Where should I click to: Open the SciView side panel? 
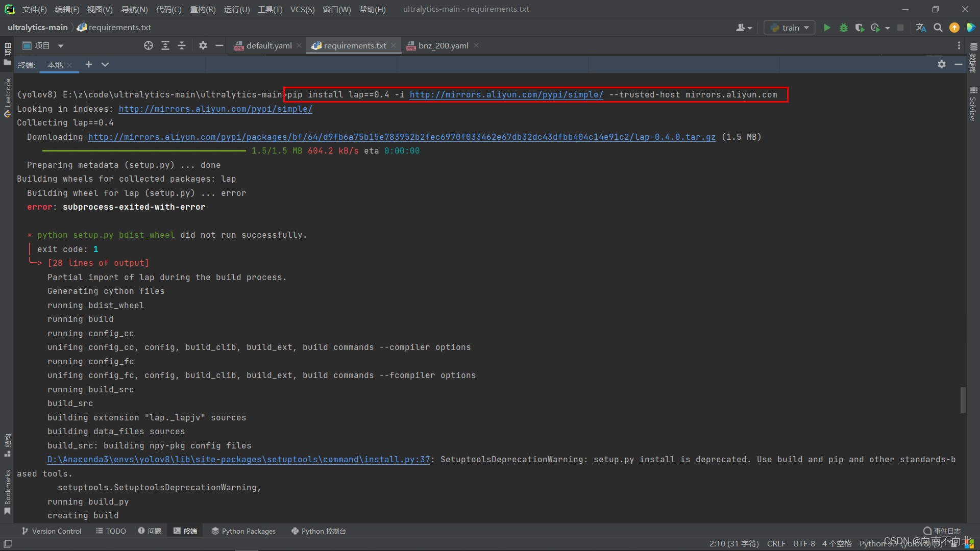[x=973, y=105]
